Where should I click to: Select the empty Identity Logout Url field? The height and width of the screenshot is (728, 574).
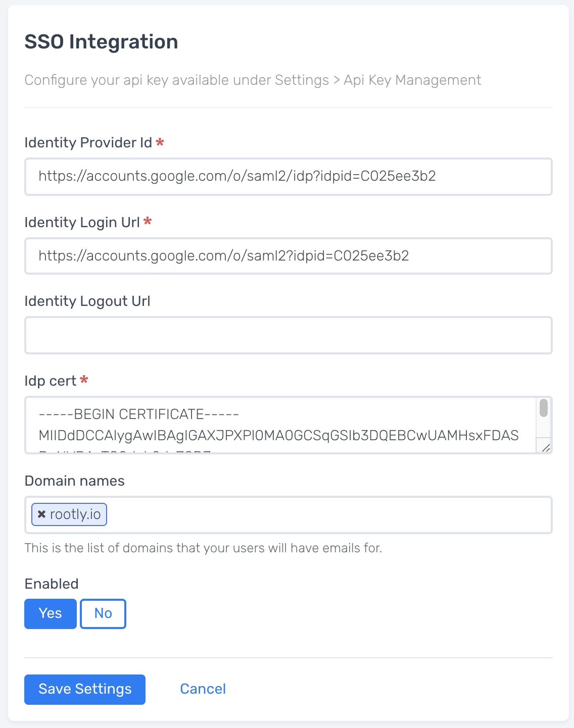coord(288,335)
